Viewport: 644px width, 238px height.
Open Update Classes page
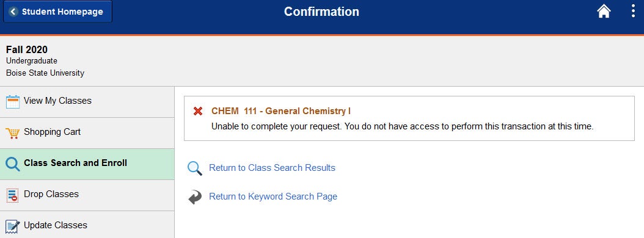87,225
